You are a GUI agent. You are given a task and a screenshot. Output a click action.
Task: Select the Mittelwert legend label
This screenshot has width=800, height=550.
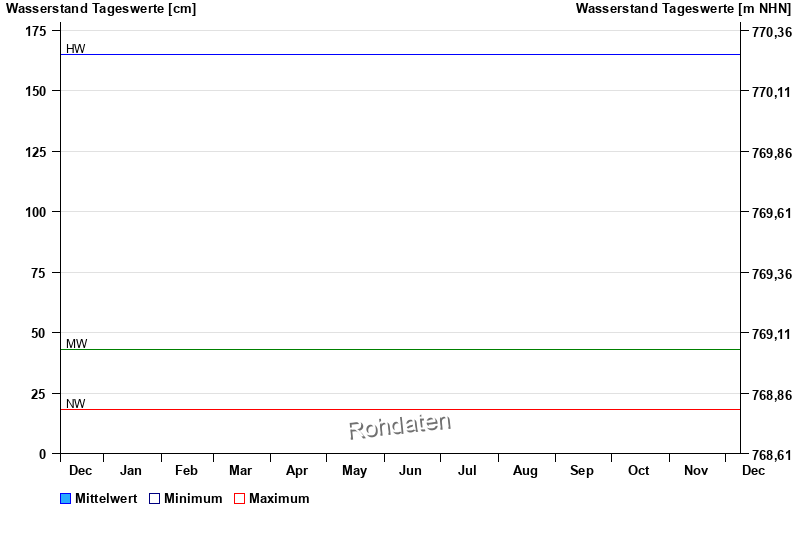click(106, 498)
